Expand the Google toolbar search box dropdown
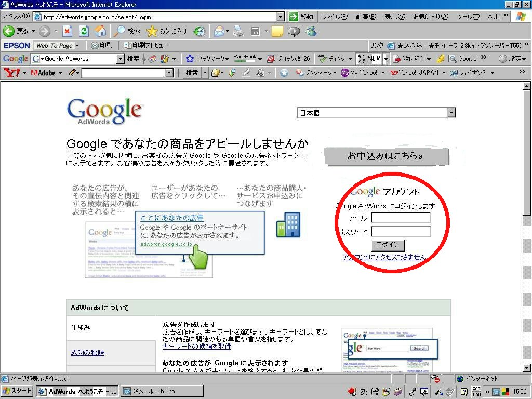Screen dimensions: 532x399 point(120,59)
